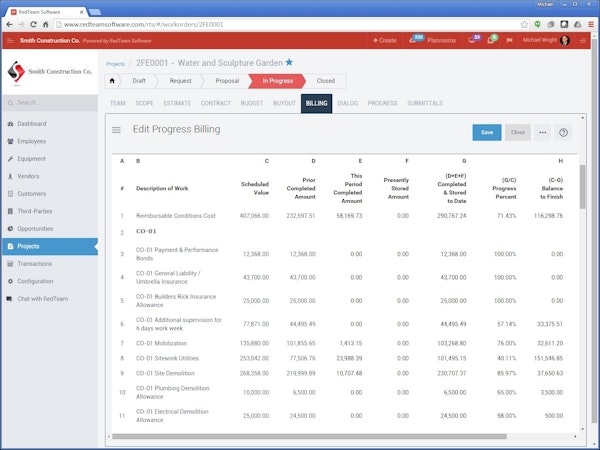
Task: Click the flag icon in header
Action: coord(509,40)
